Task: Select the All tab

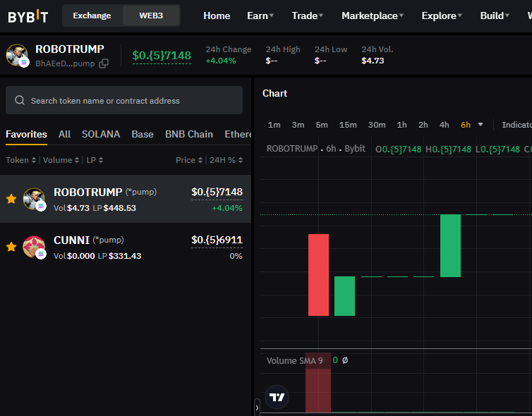Action: pos(64,134)
